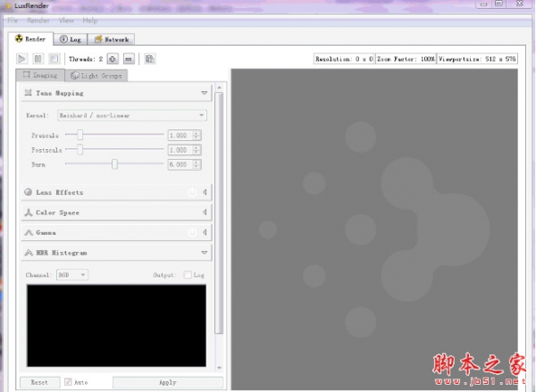Open the Help menu
The width and height of the screenshot is (536, 392).
coord(90,21)
